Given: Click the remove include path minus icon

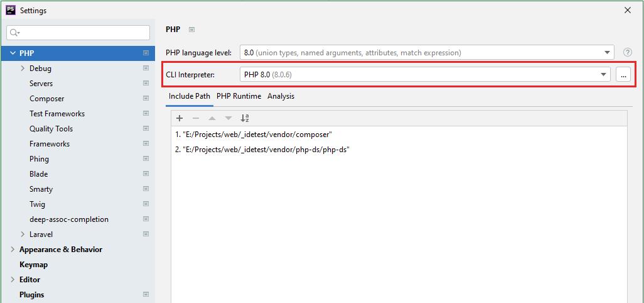Looking at the screenshot, I should tap(196, 118).
